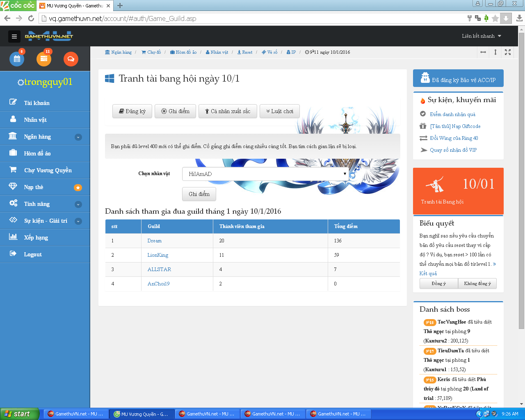Vote Đồng ý in the poll
The height and width of the screenshot is (420, 525).
438,283
